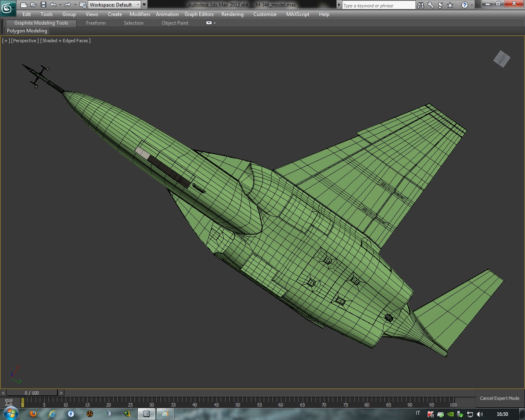The image size is (525, 420).
Task: Click the volume speaker tray icon
Action: (x=480, y=414)
